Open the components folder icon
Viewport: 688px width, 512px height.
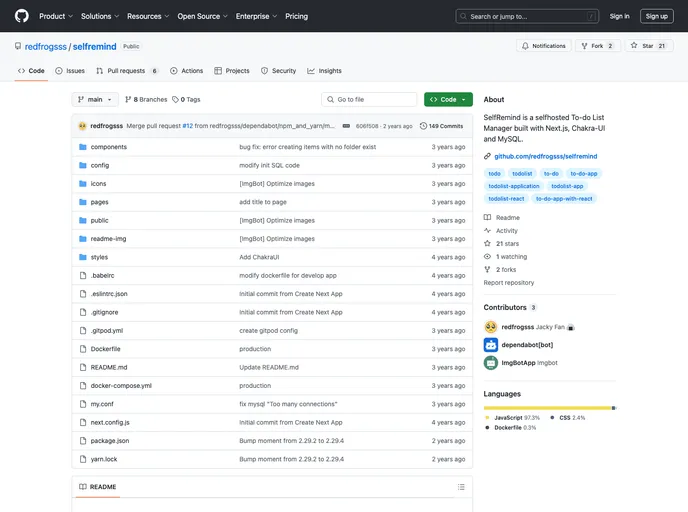82,147
